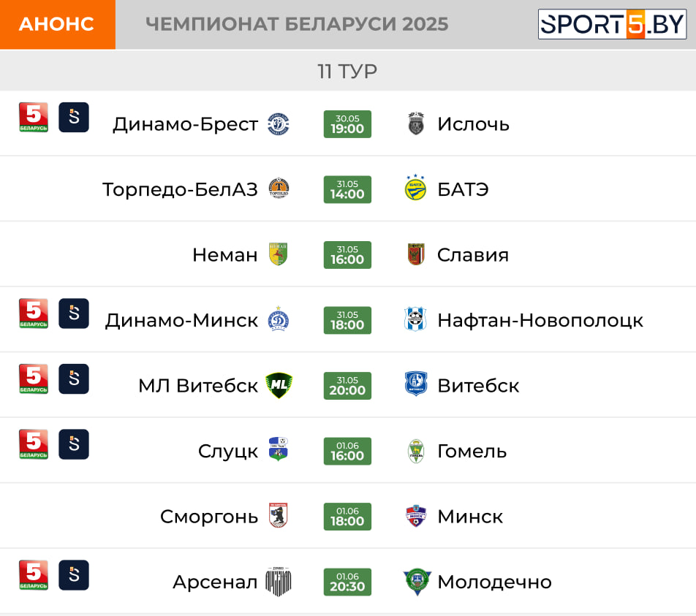
Task: Click the Гомель team name
Action: coord(472,452)
